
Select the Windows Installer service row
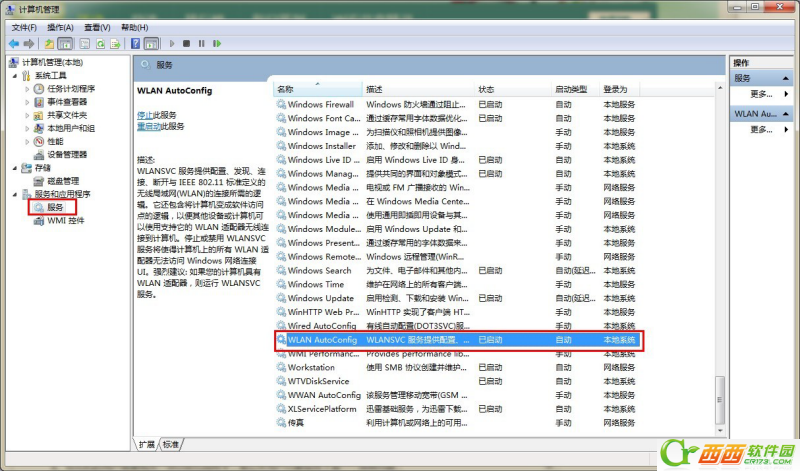tap(457, 146)
